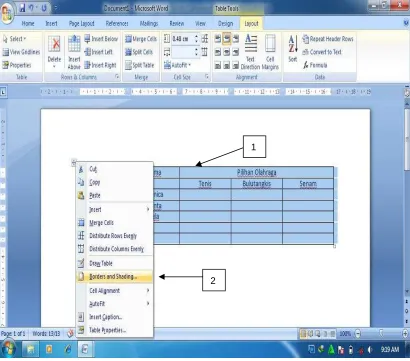Screen dimensions: 410x361
Task: Click Insert Below in ribbon
Action: (x=101, y=39)
